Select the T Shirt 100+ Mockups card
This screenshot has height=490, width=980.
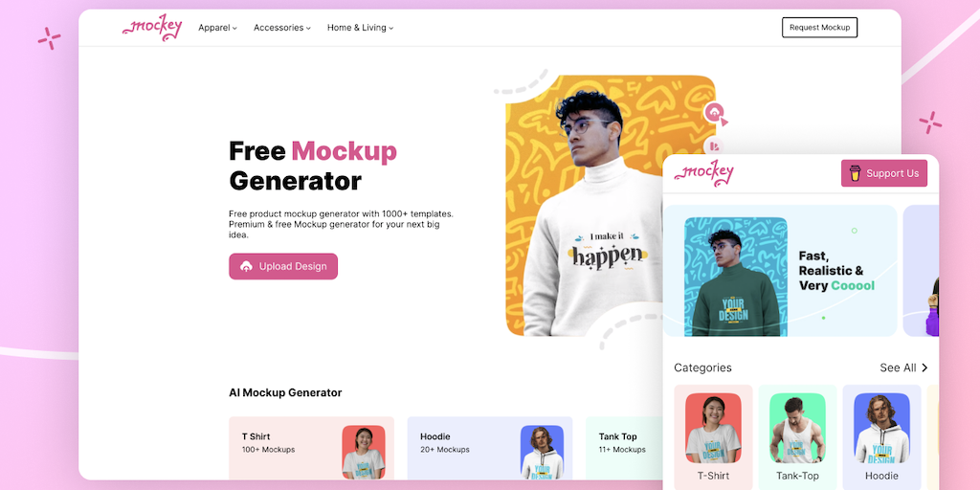point(311,448)
